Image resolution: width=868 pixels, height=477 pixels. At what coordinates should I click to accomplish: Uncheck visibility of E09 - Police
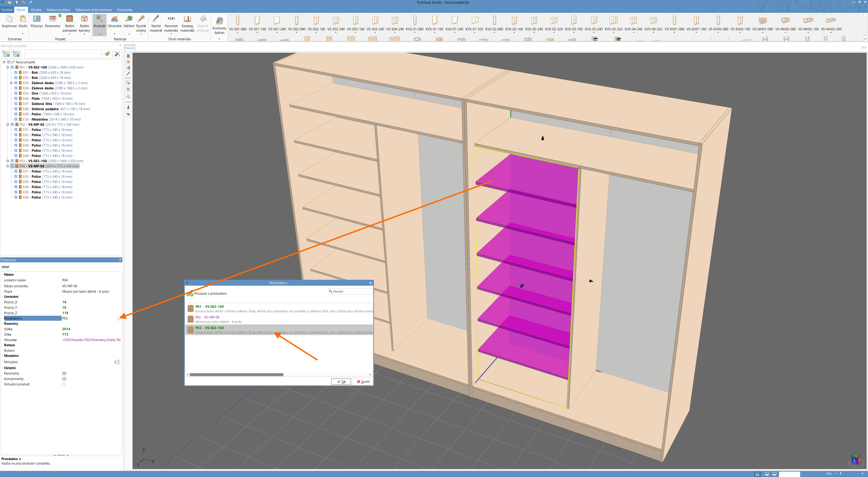click(16, 114)
